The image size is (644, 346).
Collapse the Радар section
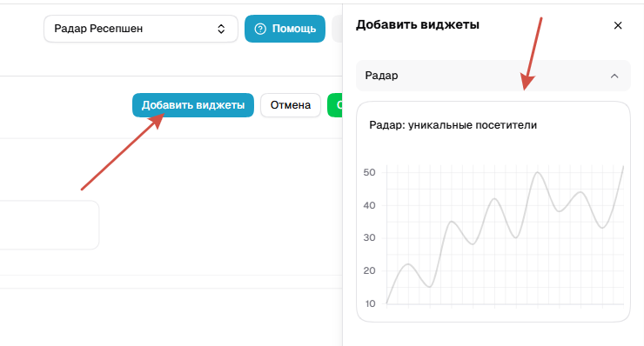click(x=493, y=76)
